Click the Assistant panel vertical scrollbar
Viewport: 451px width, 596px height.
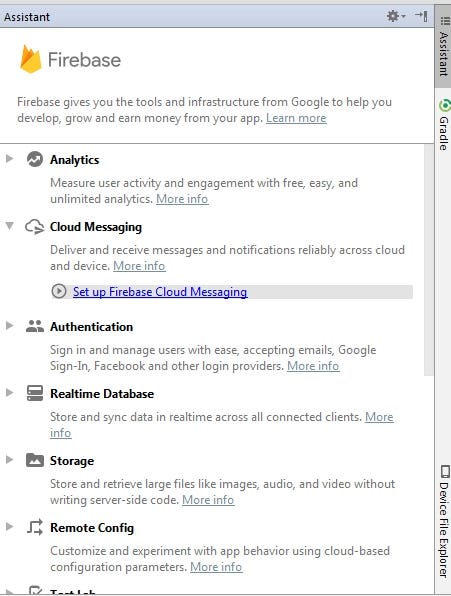click(x=429, y=260)
